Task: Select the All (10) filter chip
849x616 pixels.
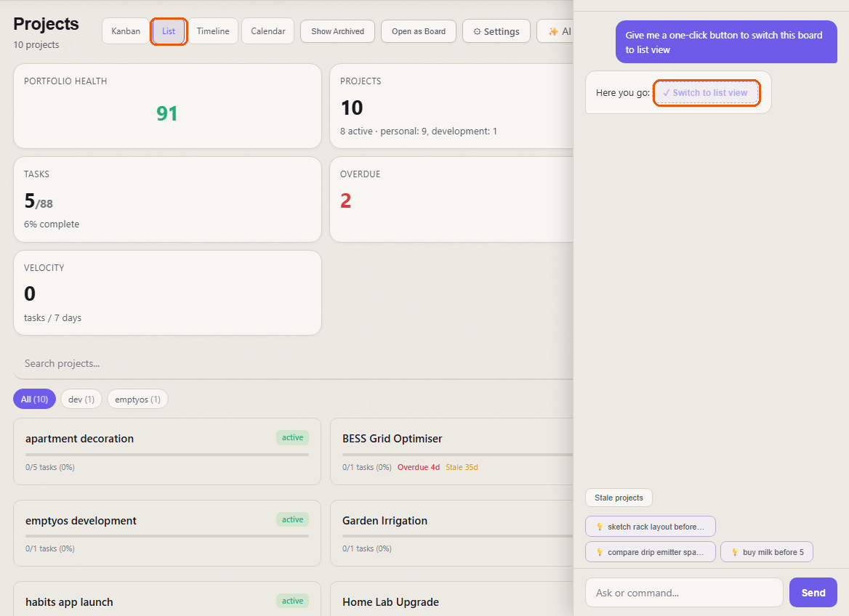Action: coord(35,399)
